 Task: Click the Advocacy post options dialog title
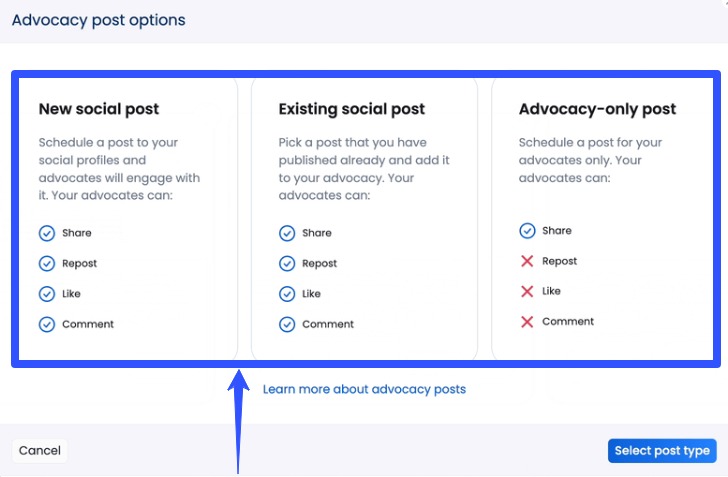pos(98,20)
